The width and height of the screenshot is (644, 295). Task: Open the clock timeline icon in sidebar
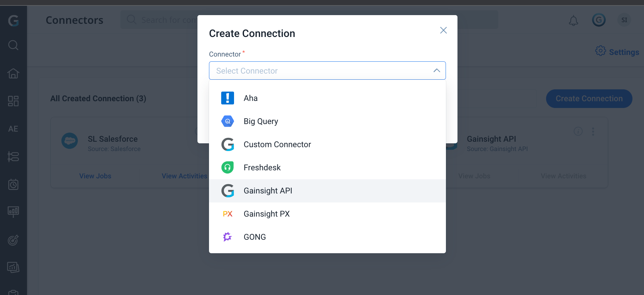pos(13,184)
